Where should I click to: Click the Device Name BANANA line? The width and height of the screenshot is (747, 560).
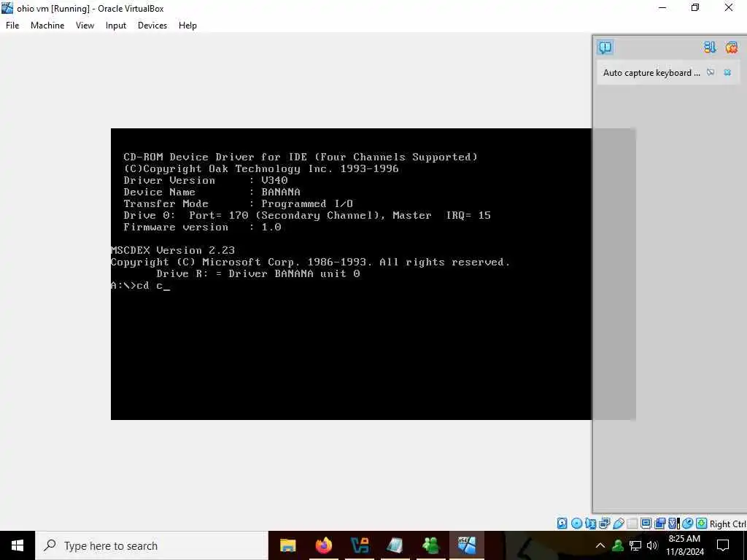pyautogui.click(x=212, y=192)
